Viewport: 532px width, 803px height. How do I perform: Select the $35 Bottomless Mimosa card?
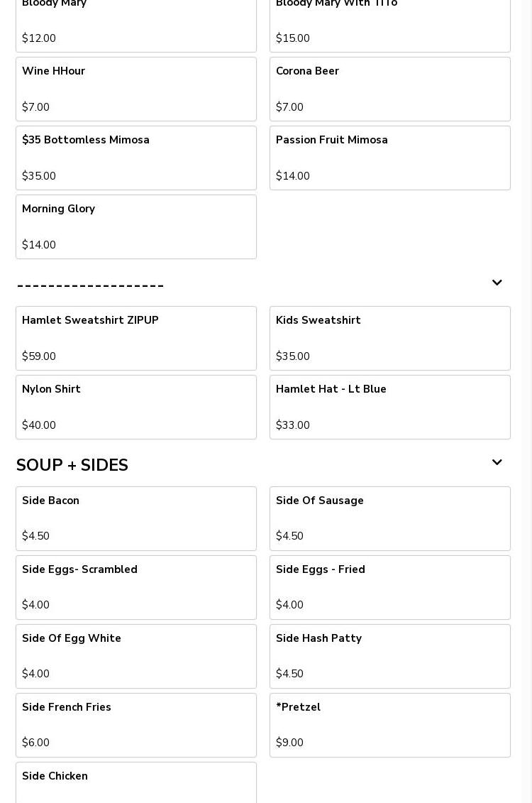(x=136, y=158)
